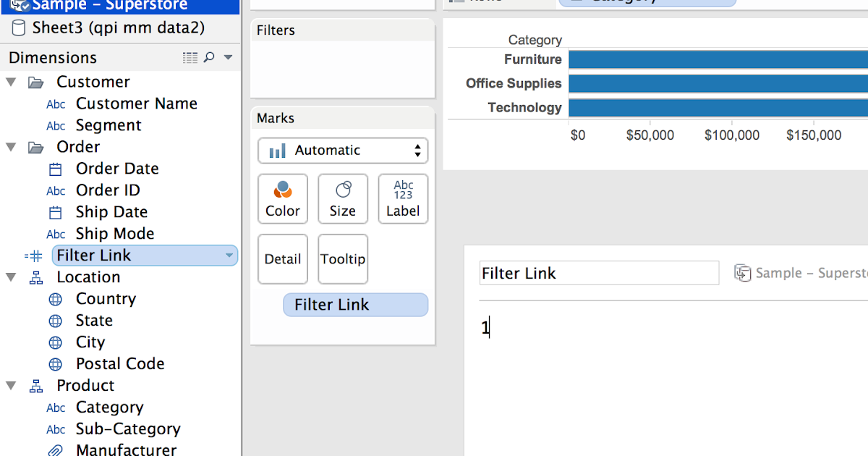Click the paperclip icon beside Manufacturer
This screenshot has width=868, height=456.
[x=56, y=449]
